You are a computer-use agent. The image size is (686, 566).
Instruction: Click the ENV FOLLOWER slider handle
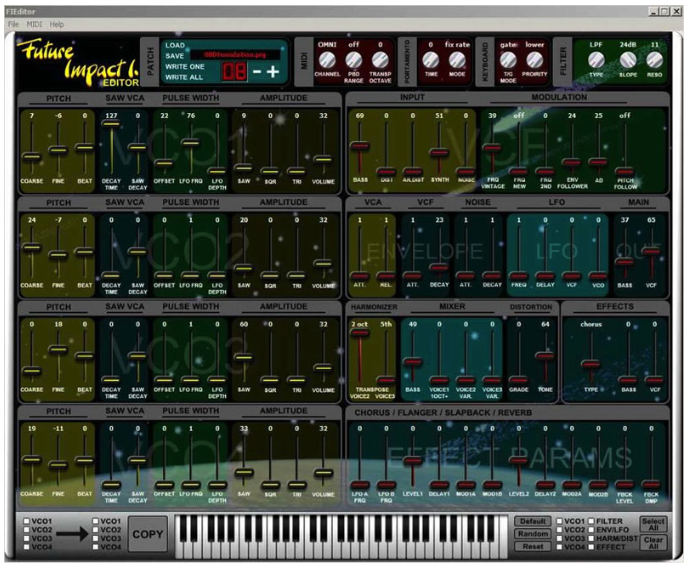tap(572, 163)
